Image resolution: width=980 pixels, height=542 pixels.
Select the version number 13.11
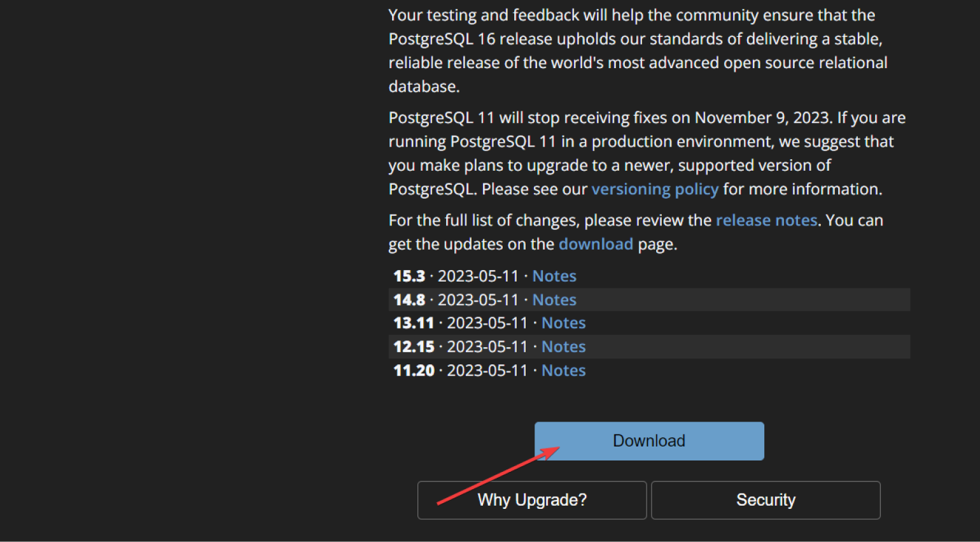(x=414, y=323)
